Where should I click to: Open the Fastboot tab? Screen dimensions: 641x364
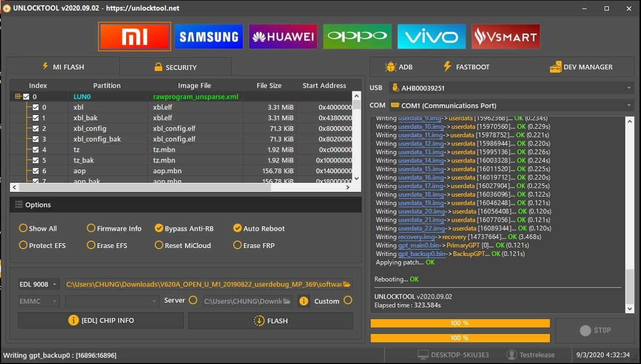pyautogui.click(x=466, y=67)
